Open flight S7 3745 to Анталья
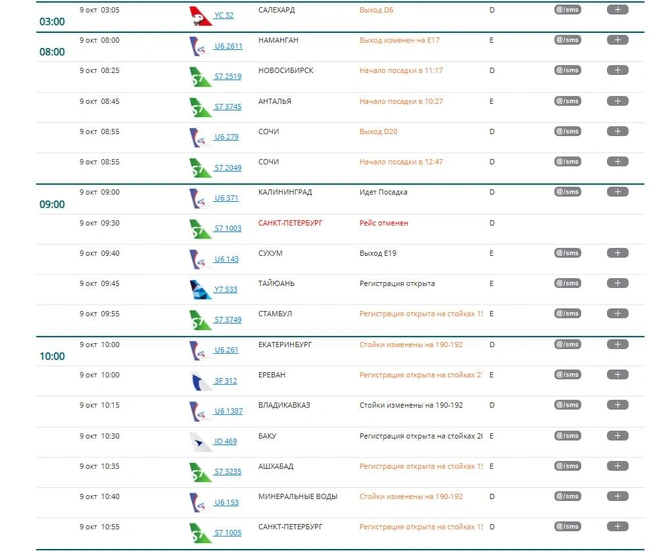This screenshot has height=551, width=656. (228, 107)
